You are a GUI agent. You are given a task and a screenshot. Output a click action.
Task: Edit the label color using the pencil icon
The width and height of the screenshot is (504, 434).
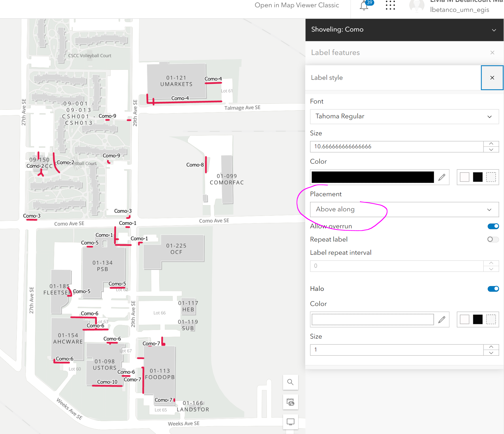pyautogui.click(x=442, y=177)
